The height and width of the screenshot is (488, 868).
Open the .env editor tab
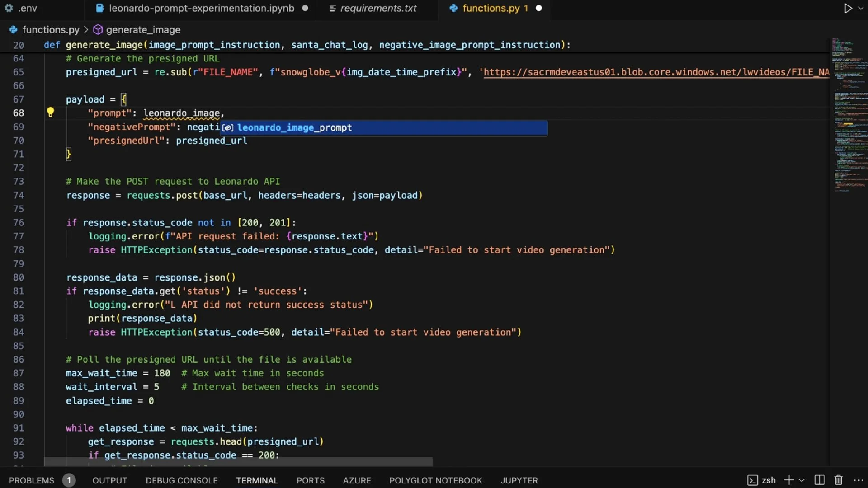click(27, 8)
